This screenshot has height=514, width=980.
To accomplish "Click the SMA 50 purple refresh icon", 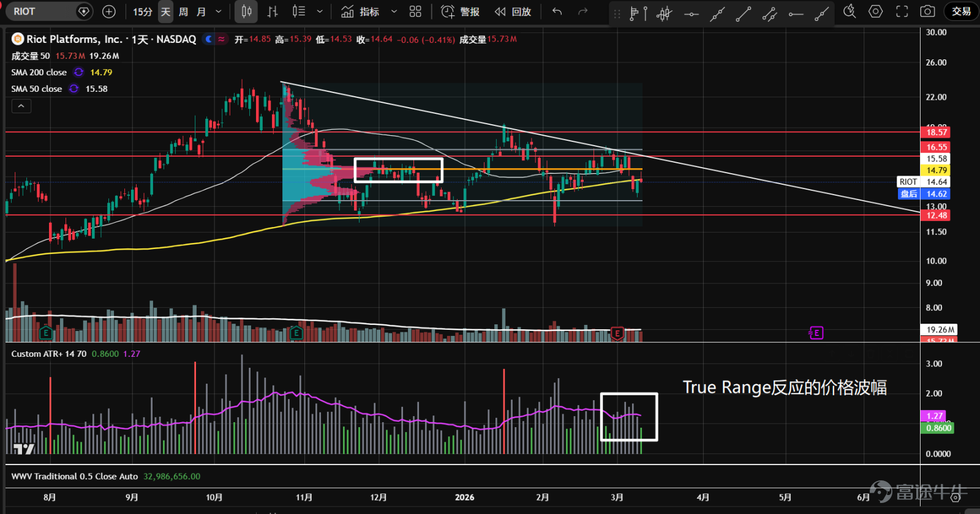I will (73, 89).
